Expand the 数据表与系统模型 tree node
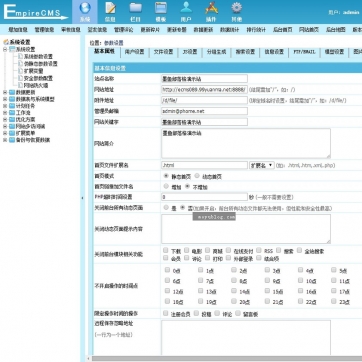The image size is (362, 362). [x=5, y=99]
